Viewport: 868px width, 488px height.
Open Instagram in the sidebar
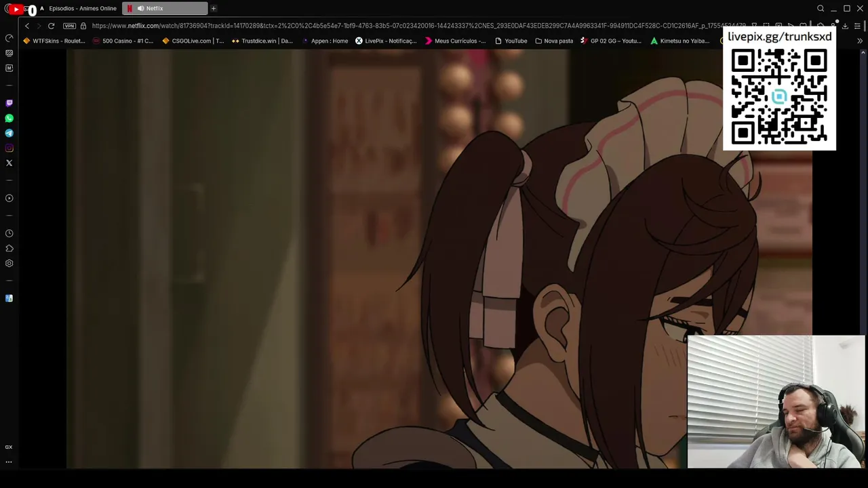click(x=9, y=148)
